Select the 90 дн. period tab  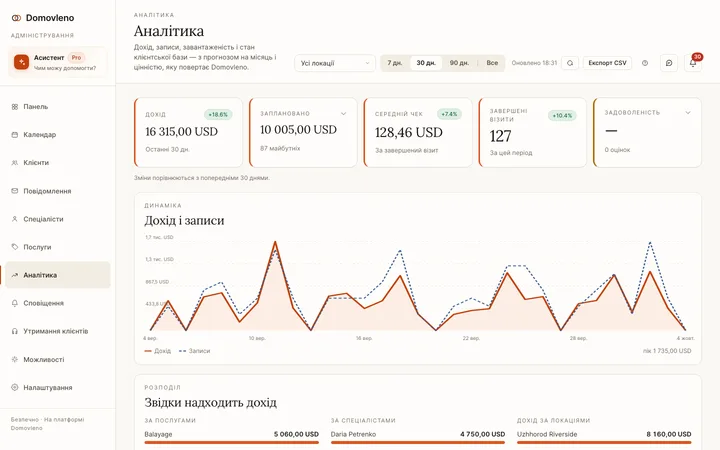(x=459, y=63)
